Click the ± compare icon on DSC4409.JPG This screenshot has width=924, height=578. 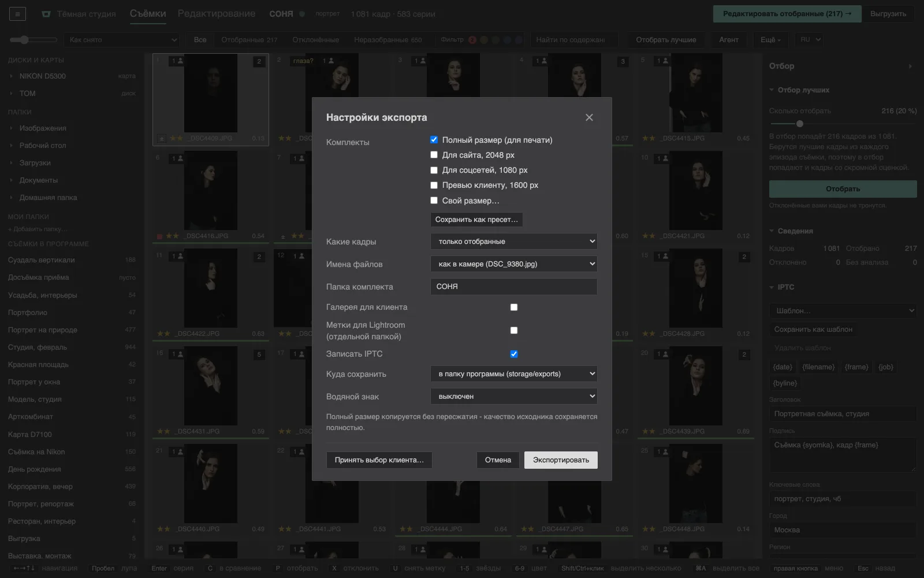coord(162,138)
